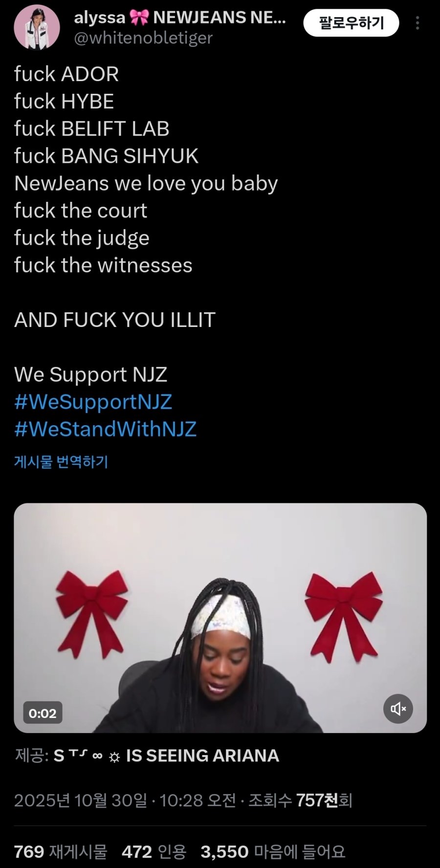Show the 472 인용 quotes list
Screen dimensions: 440x868
(154, 852)
